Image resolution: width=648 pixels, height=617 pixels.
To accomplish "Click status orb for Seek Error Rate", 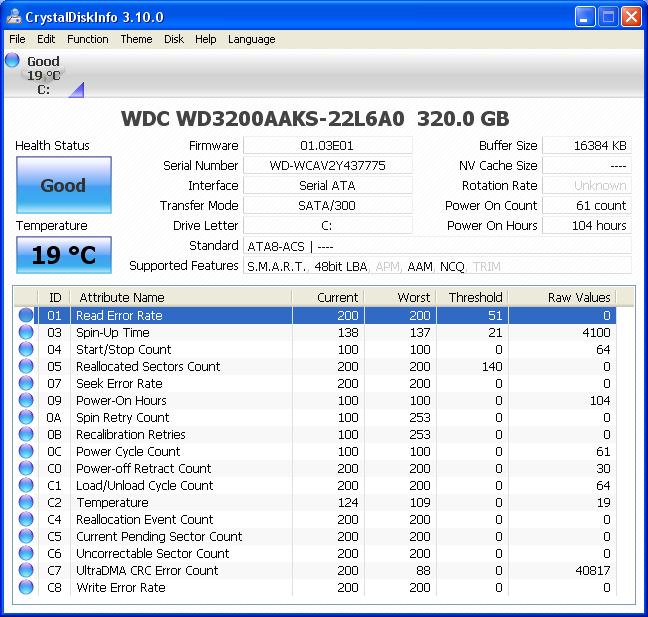I will (x=26, y=383).
